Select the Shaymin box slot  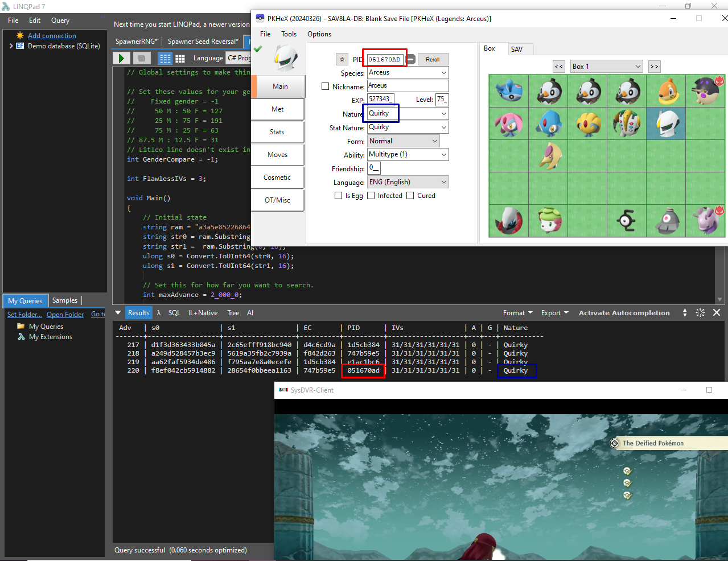(x=548, y=221)
